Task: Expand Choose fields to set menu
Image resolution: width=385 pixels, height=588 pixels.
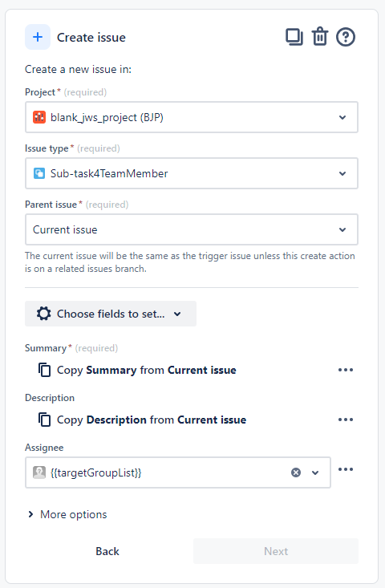Action: (x=111, y=314)
